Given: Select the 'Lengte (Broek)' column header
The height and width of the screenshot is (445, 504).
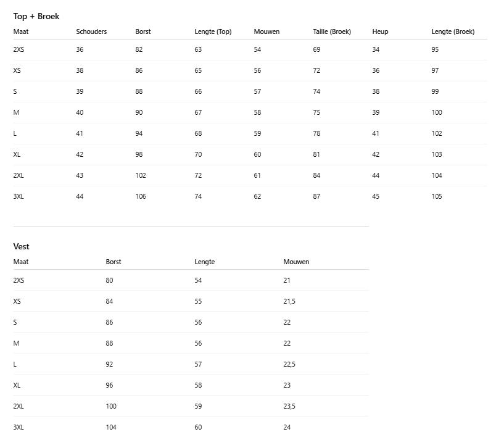Looking at the screenshot, I should [x=453, y=31].
